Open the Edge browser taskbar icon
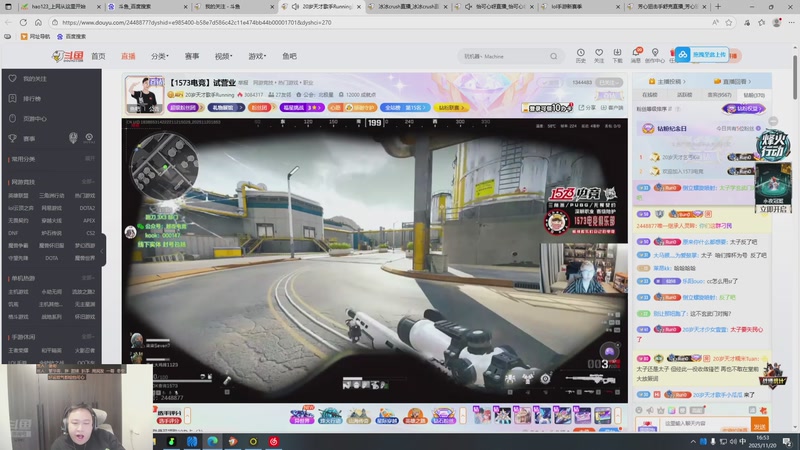Viewport: 800px width, 450px height. 212,441
